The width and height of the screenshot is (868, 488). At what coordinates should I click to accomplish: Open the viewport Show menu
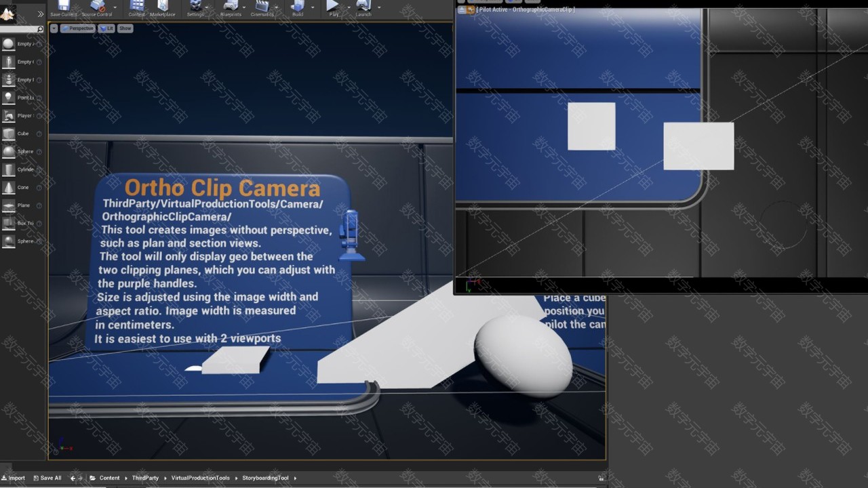[125, 28]
